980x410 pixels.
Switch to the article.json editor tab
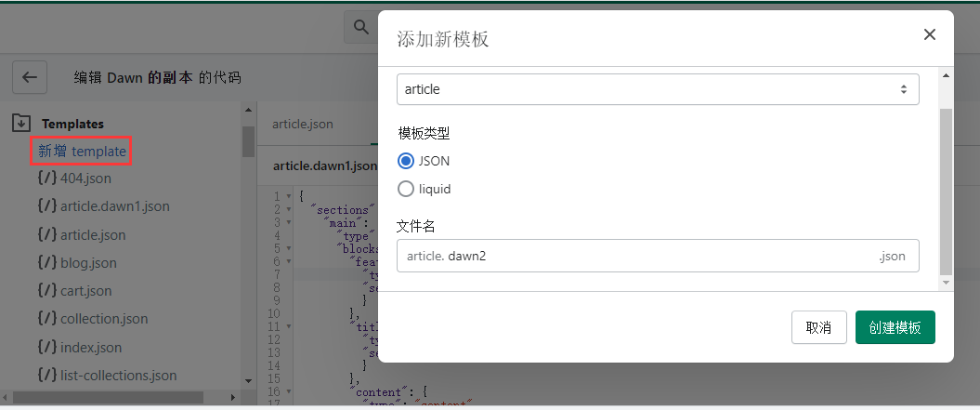point(303,124)
